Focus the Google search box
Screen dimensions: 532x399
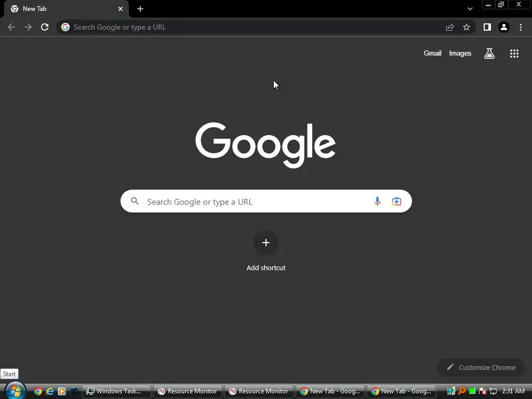266,201
